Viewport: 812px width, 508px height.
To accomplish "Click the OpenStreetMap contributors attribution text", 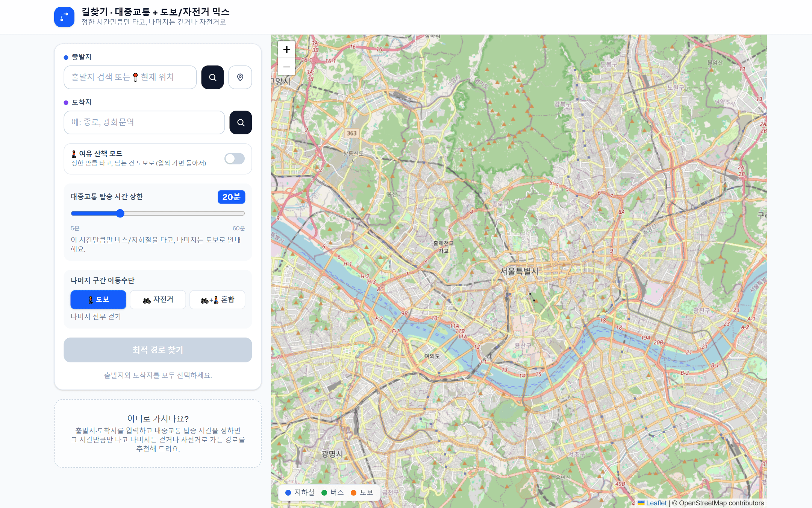I will [721, 503].
